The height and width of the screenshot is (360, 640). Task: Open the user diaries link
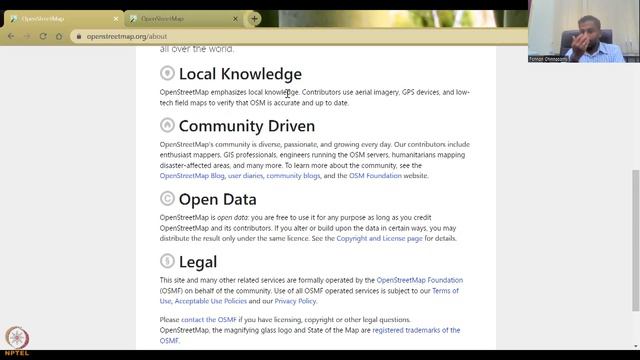tap(245, 176)
